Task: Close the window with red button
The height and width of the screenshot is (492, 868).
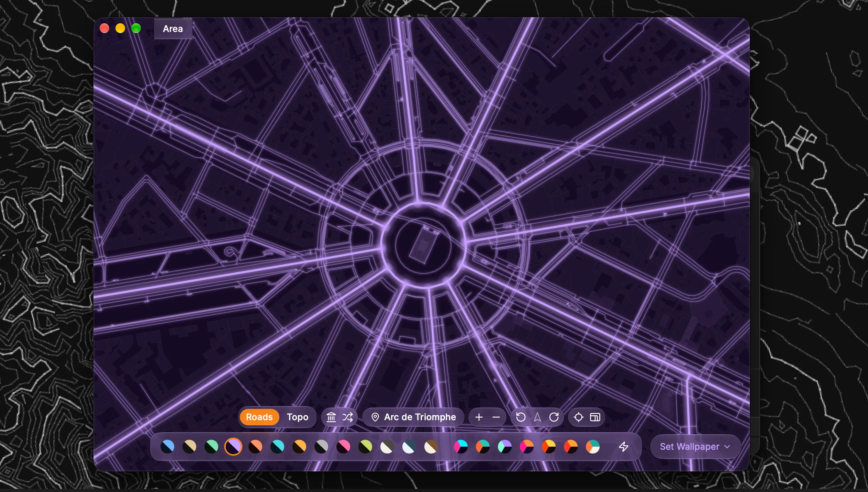Action: coord(104,28)
